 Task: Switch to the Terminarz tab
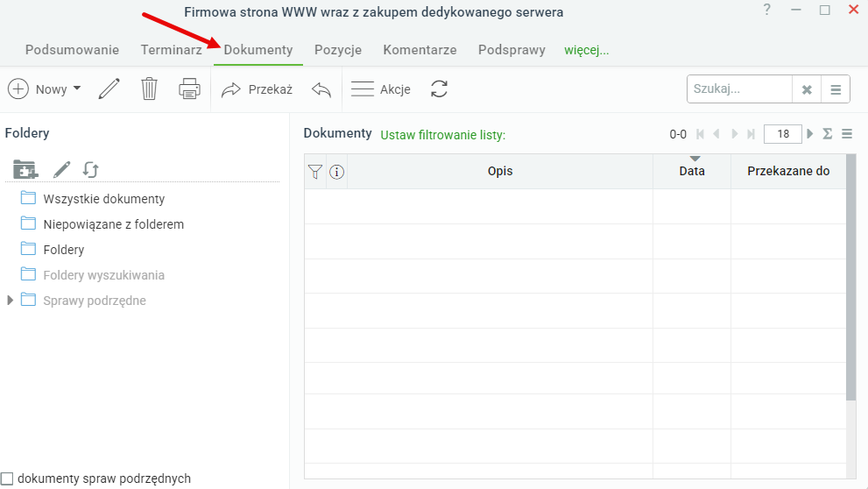click(171, 50)
